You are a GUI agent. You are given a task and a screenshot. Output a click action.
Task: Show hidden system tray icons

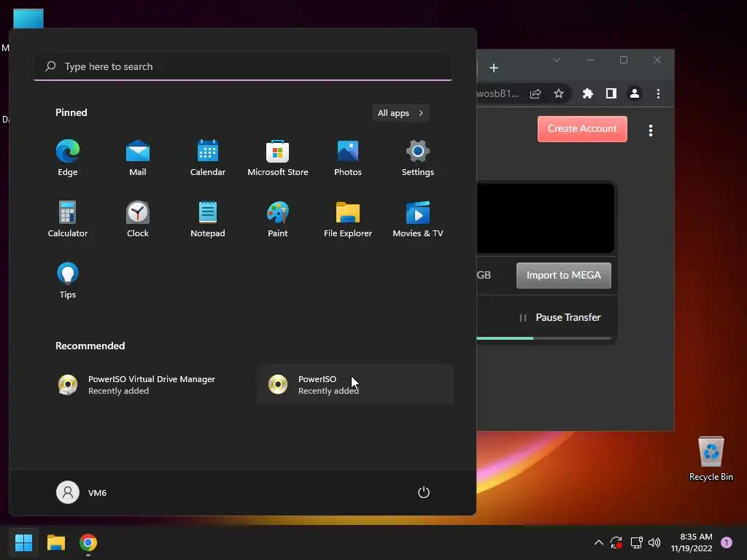pos(599,542)
